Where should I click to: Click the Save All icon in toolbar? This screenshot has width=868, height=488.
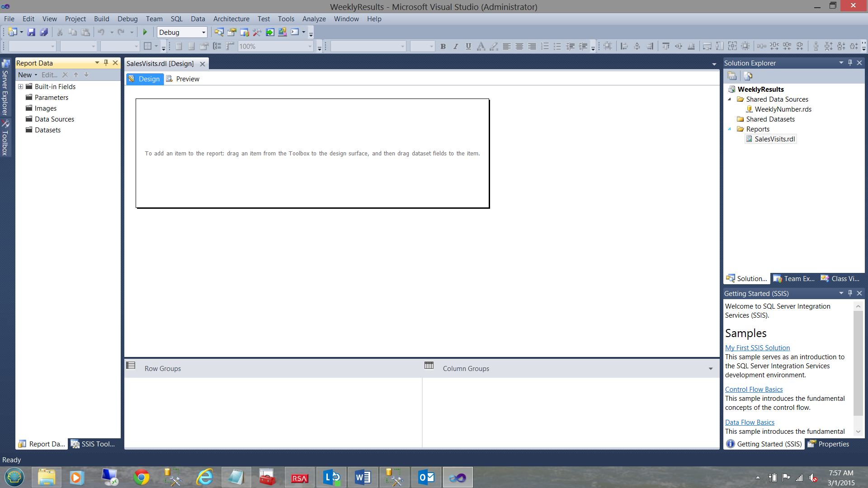pyautogui.click(x=44, y=32)
